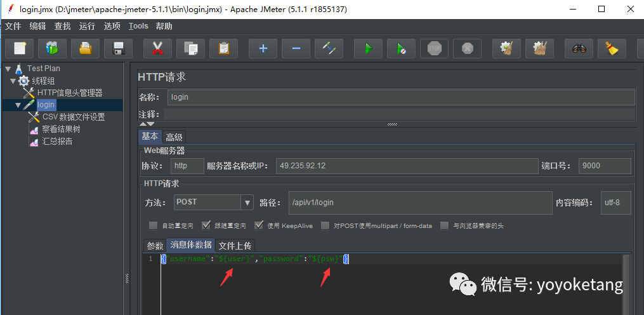Click the body editor vertical scrollbar
This screenshot has height=315, width=644.
tap(626, 285)
